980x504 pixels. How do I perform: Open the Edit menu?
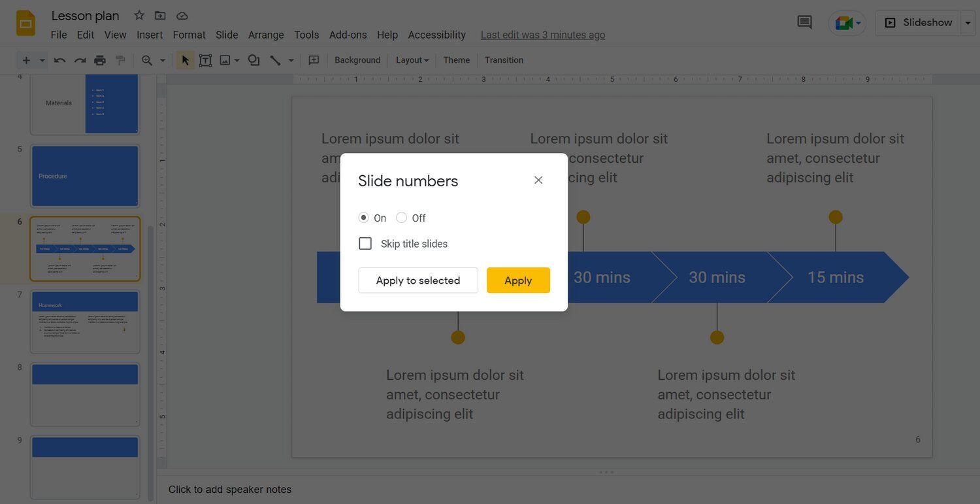pos(86,35)
